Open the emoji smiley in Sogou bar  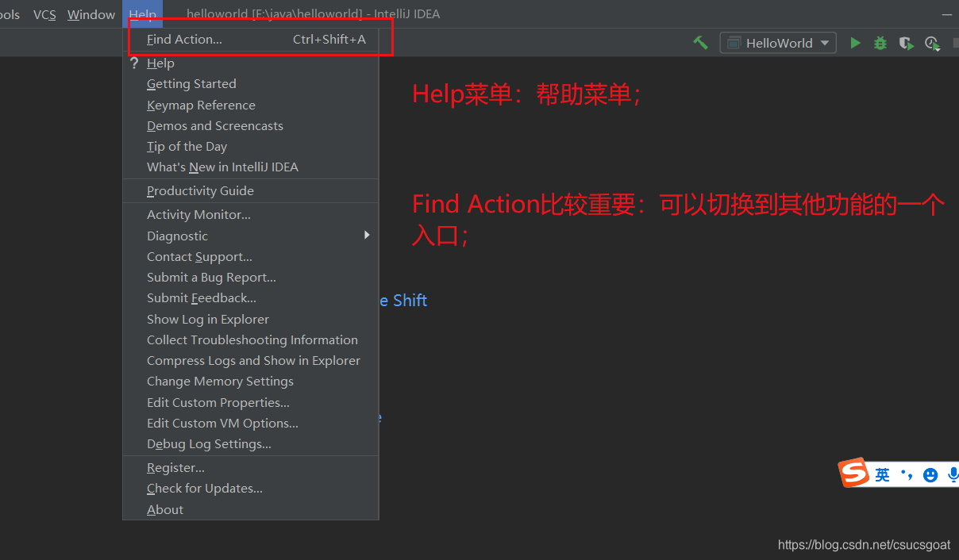coord(930,475)
